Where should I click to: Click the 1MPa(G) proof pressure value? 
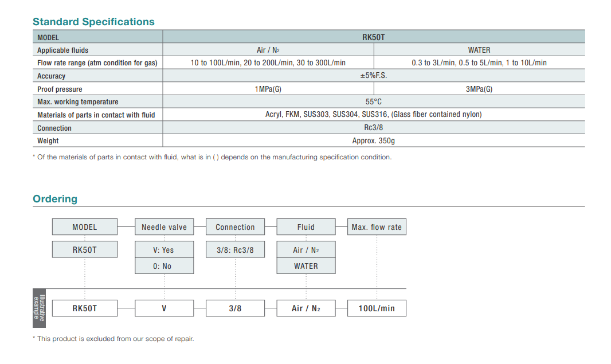268,89
